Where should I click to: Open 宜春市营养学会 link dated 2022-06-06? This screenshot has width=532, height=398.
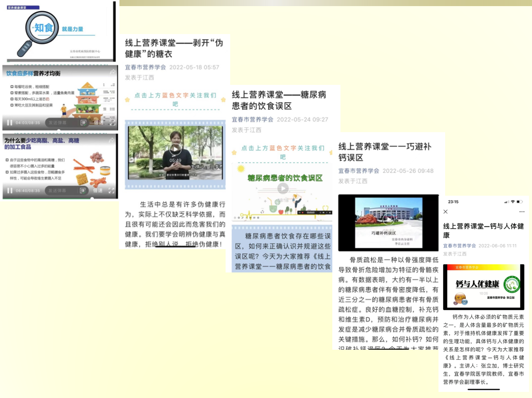tap(459, 246)
